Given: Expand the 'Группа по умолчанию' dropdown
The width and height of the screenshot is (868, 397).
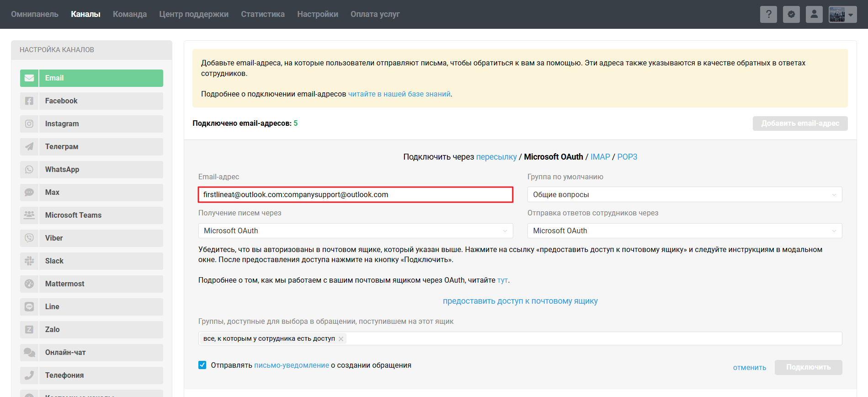Looking at the screenshot, I should coord(684,194).
